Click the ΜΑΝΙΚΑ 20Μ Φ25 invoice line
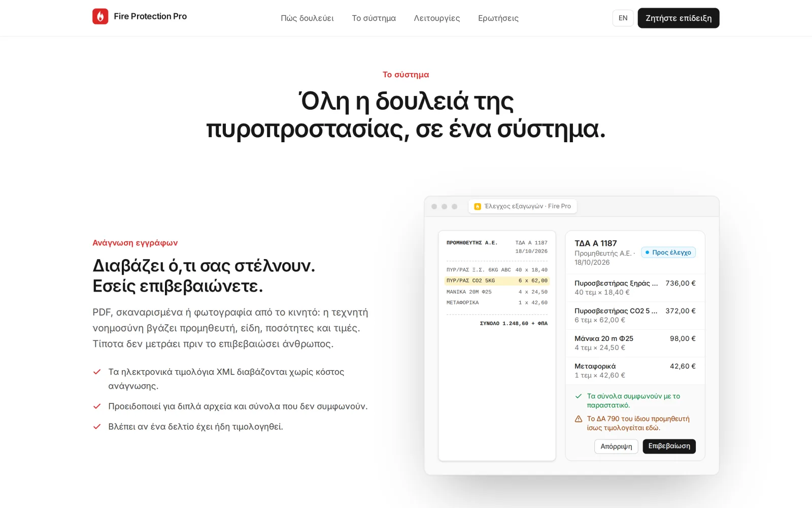The image size is (812, 508). tap(497, 292)
